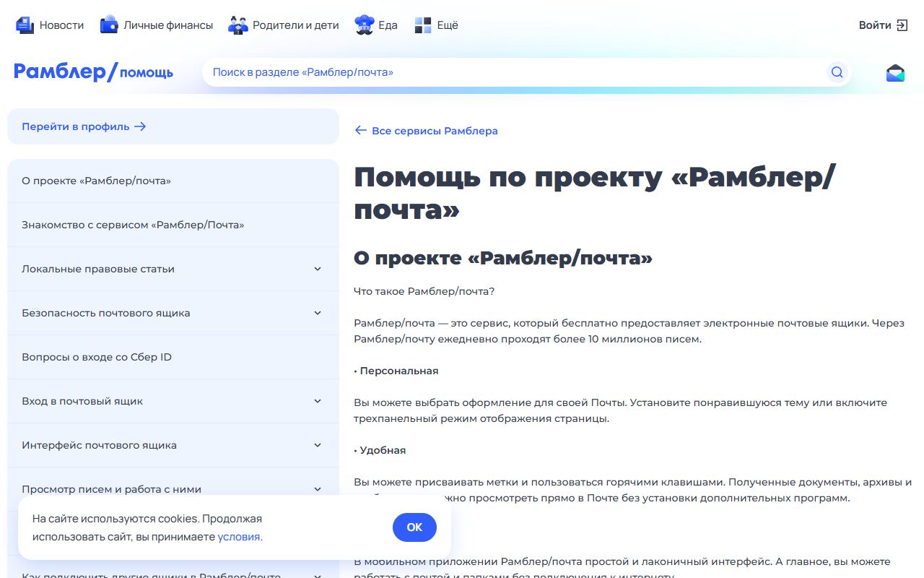
Task: Open the Ещё grid icon
Action: (x=423, y=25)
